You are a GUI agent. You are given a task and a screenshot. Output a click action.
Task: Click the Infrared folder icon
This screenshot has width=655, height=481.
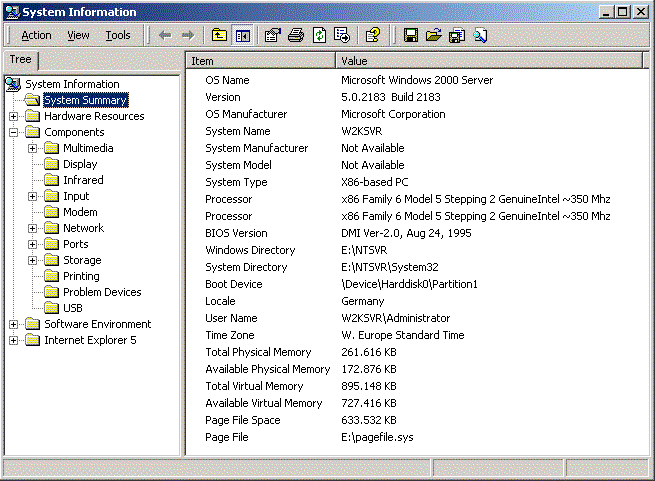click(51, 180)
